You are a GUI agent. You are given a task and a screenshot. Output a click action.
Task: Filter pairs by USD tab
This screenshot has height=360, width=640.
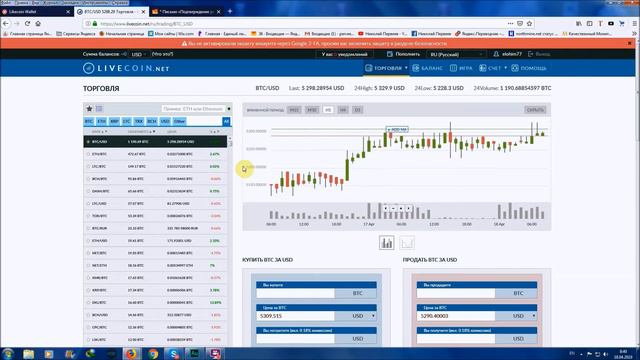pyautogui.click(x=165, y=121)
